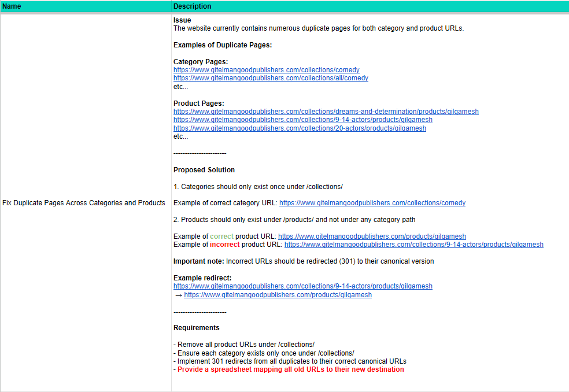Click the line '- Ensure each category exists only once under /collections/'
The width and height of the screenshot is (569, 392).
click(264, 353)
